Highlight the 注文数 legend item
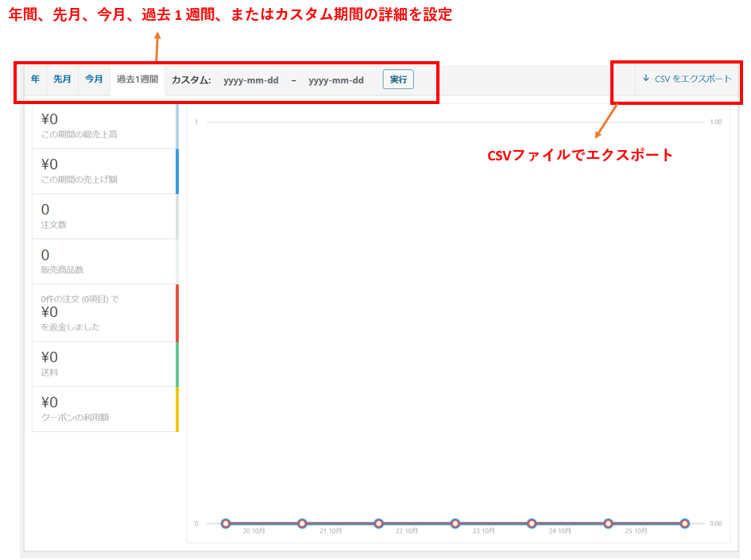The image size is (751, 560). tap(103, 216)
